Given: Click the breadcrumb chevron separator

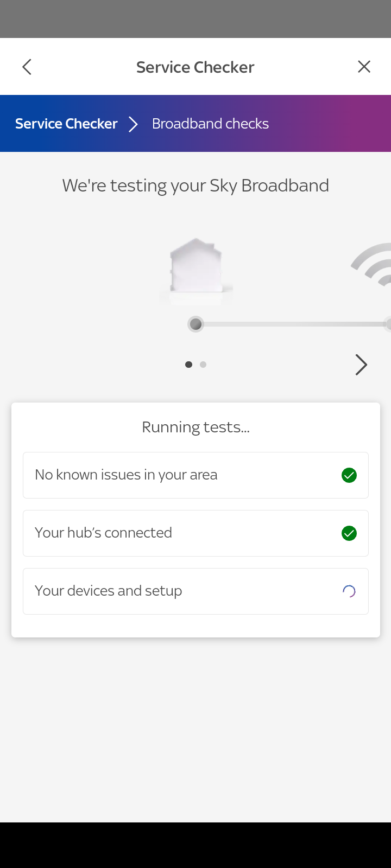Looking at the screenshot, I should click(x=132, y=123).
